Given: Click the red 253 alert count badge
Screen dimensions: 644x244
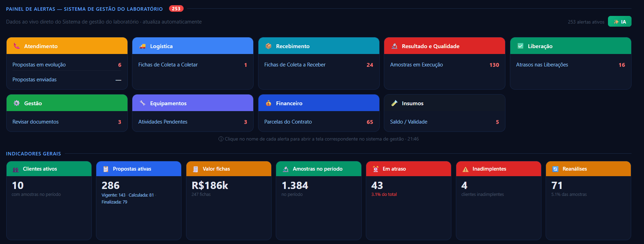Looking at the screenshot, I should [176, 9].
